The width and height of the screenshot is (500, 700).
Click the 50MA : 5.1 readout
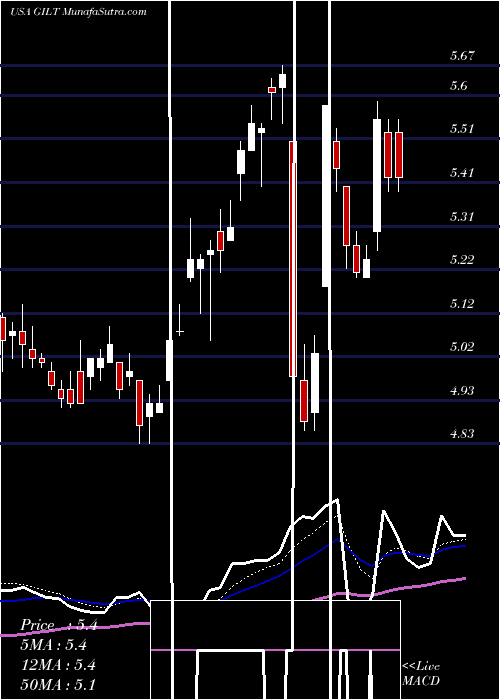[x=58, y=684]
